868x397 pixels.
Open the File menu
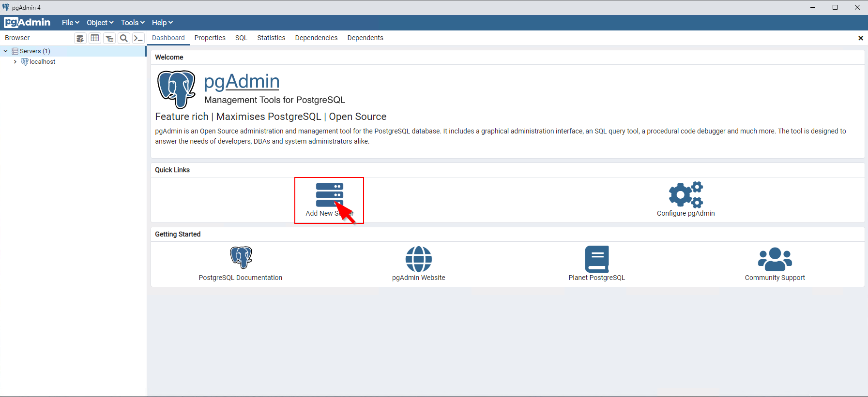71,23
